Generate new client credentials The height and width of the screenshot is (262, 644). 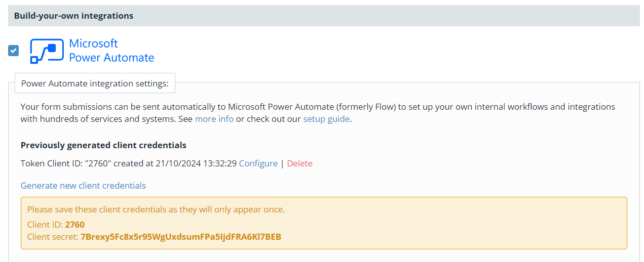click(83, 186)
